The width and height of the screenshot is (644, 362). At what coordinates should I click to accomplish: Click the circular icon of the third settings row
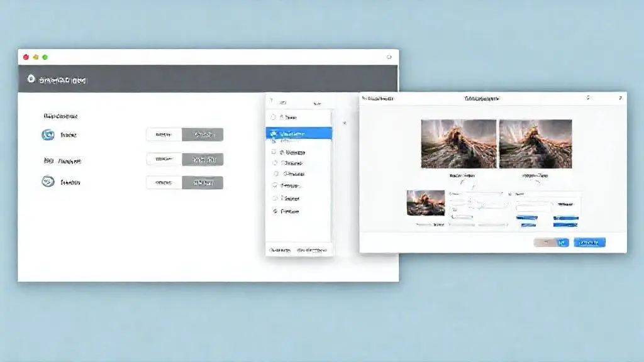pyautogui.click(x=47, y=182)
